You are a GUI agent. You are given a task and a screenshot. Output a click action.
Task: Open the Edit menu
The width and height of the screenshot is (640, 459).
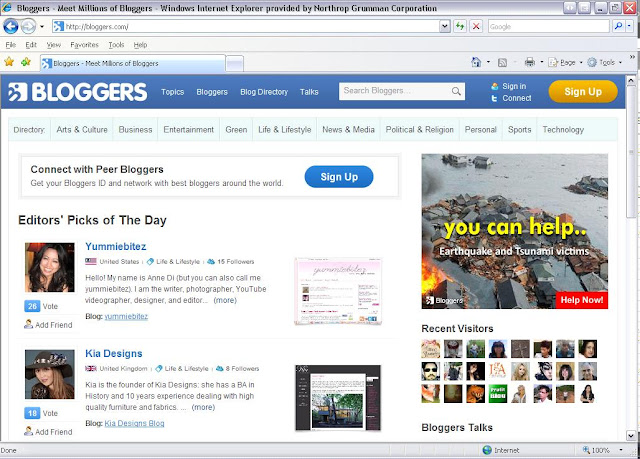[x=31, y=45]
